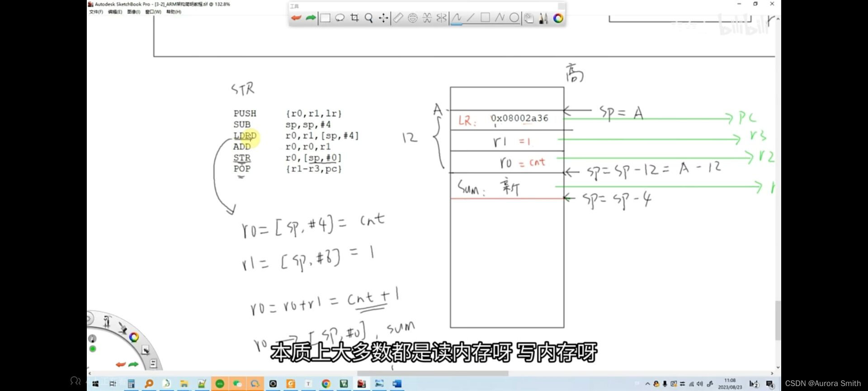Open brush tools in the lagoon
The width and height of the screenshot is (868, 391).
(107, 321)
